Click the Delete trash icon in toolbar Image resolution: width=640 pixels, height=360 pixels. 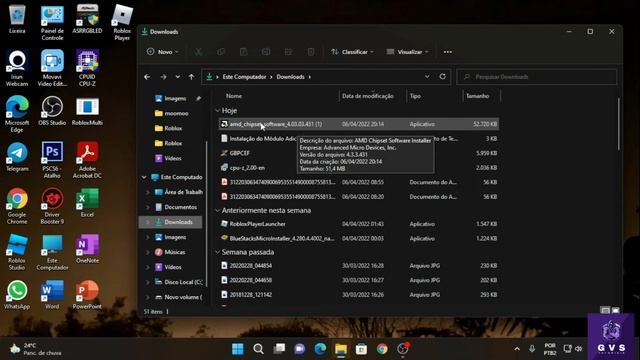(311, 52)
